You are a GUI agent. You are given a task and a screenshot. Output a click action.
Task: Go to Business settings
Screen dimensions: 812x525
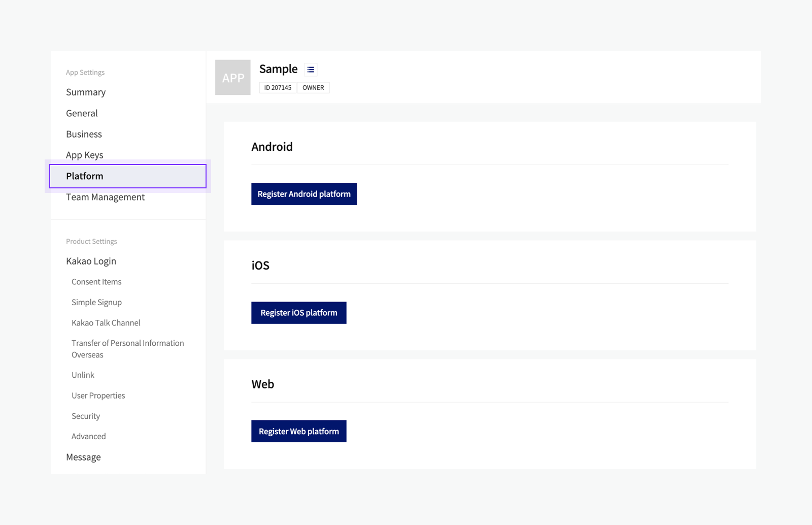[84, 134]
